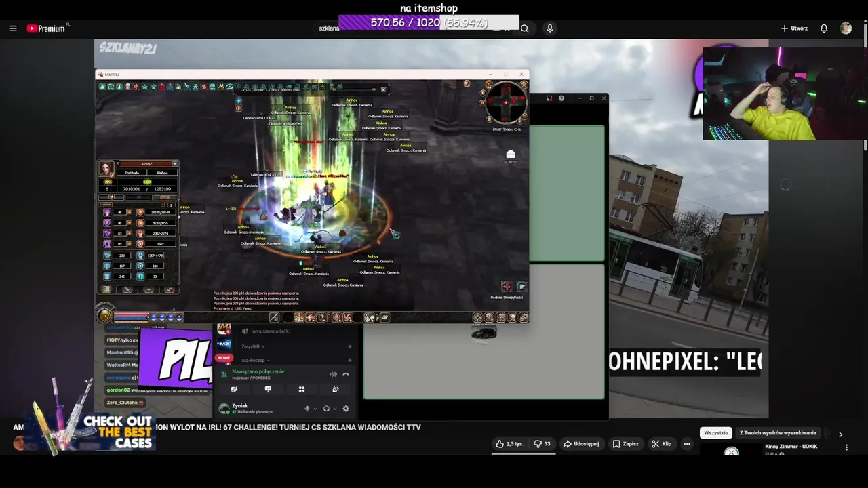Select the Ainhoa tab in character panel
This screenshot has height=488, width=868.
pyautogui.click(x=162, y=173)
